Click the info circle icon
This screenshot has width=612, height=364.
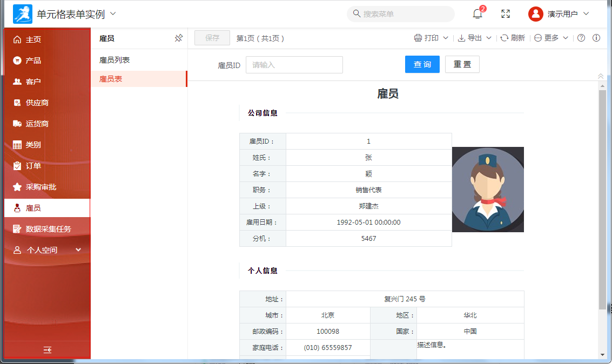click(x=596, y=38)
